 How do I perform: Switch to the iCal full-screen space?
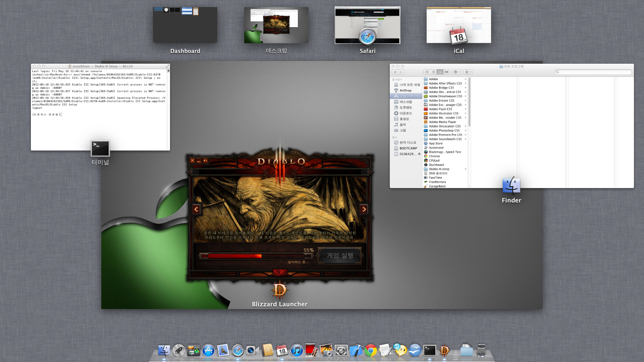[x=459, y=25]
